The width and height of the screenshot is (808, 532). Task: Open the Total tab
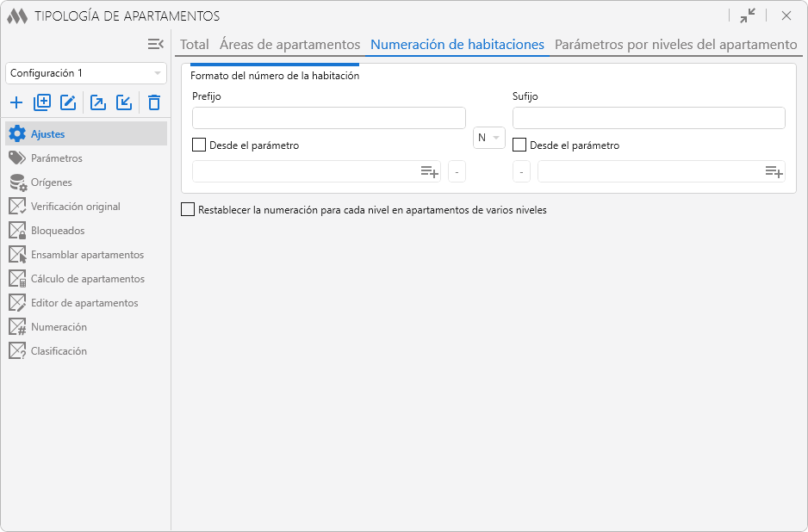(x=195, y=45)
